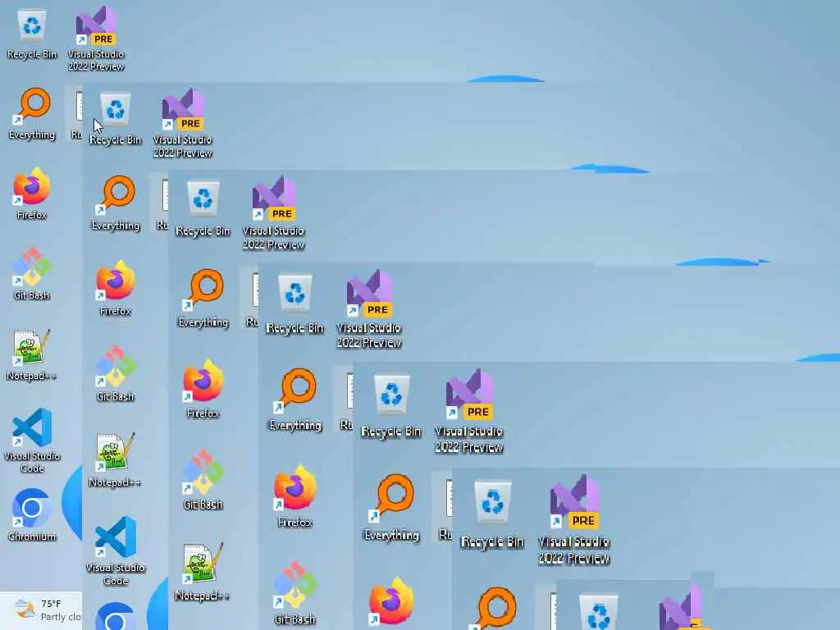This screenshot has height=630, width=840.
Task: Open Recycle Bin in the second nested desktop copy
Action: pos(203,209)
